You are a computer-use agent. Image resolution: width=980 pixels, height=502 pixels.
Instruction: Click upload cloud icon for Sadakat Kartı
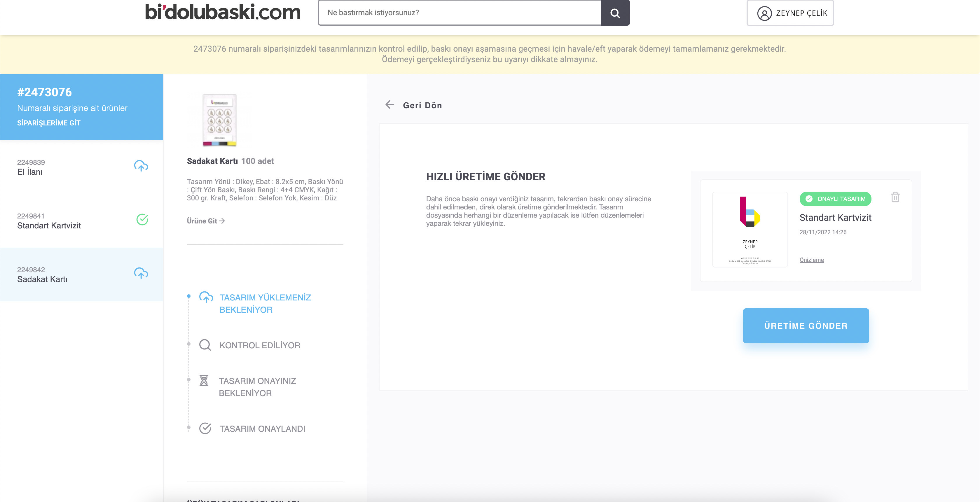[141, 273]
